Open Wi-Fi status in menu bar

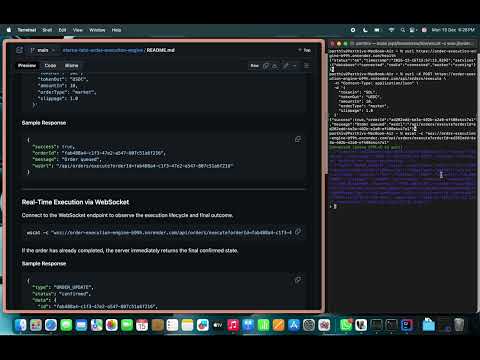tap(391, 30)
